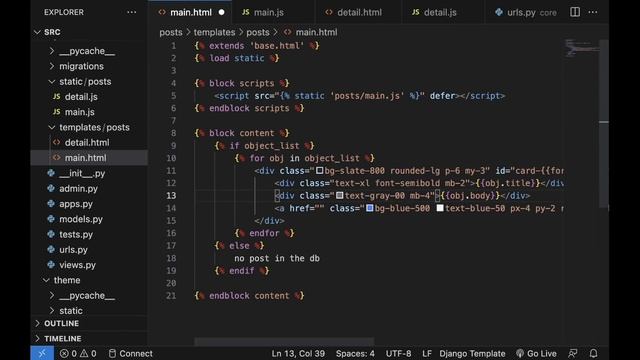The image size is (640, 360).
Task: Click the Python icon beside models.py
Action: click(x=51, y=219)
